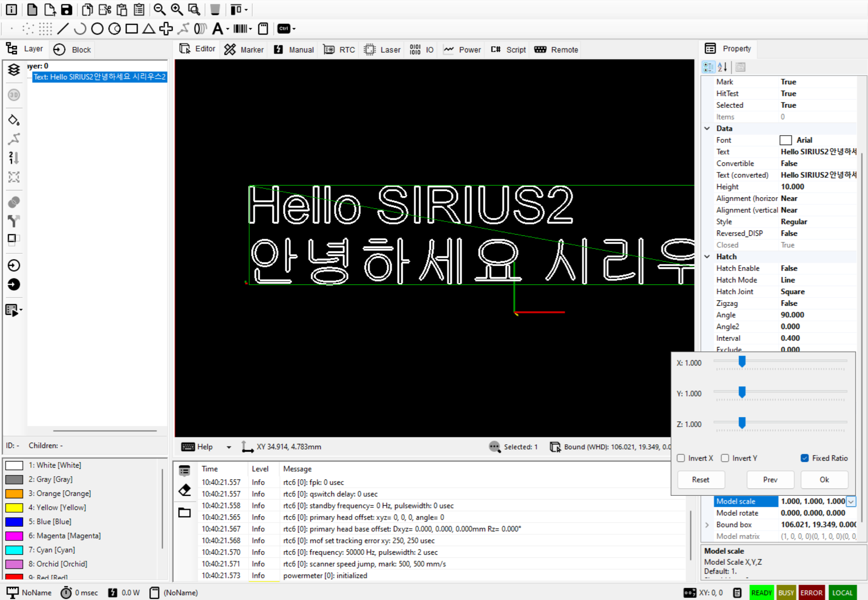Select the Arc drawing tool
The image size is (868, 600).
pos(80,29)
